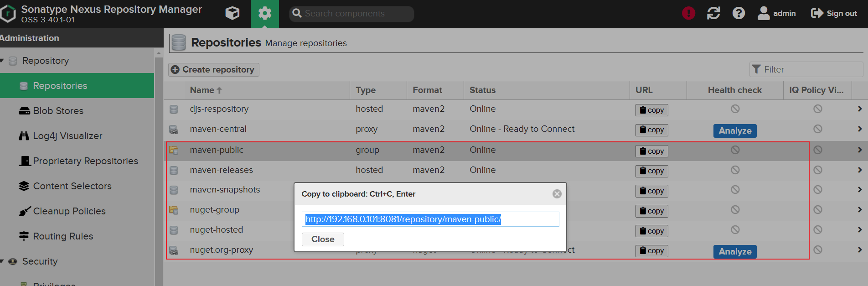Click the IQ Policy Violations column header
The image size is (868, 286).
point(817,90)
